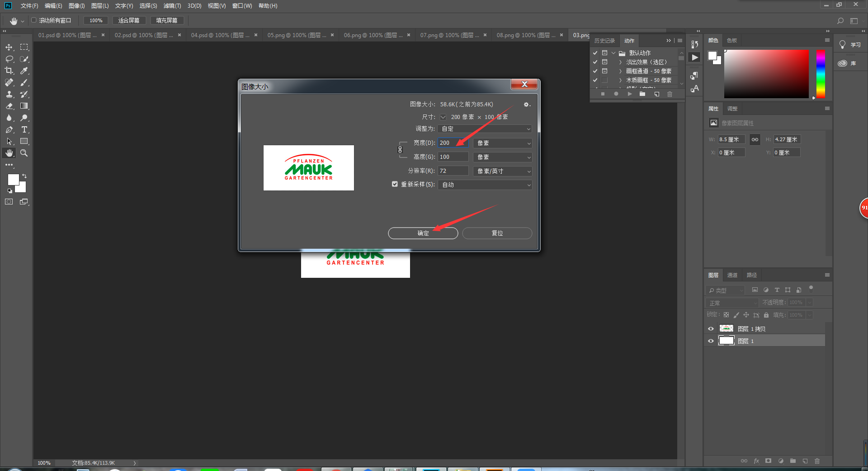Select the Move tool in the toolbox
The height and width of the screenshot is (471, 868).
click(9, 47)
